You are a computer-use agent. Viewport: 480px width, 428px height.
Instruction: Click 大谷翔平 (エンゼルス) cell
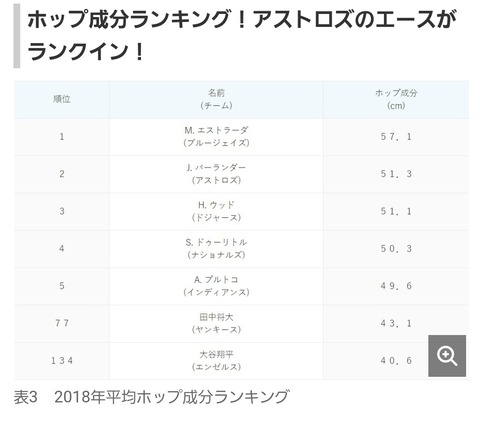(216, 361)
